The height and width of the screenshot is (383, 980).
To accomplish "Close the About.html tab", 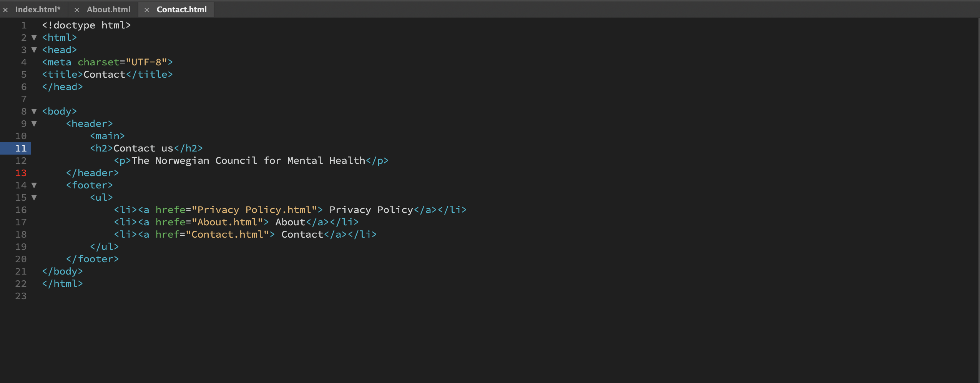I will 77,10.
